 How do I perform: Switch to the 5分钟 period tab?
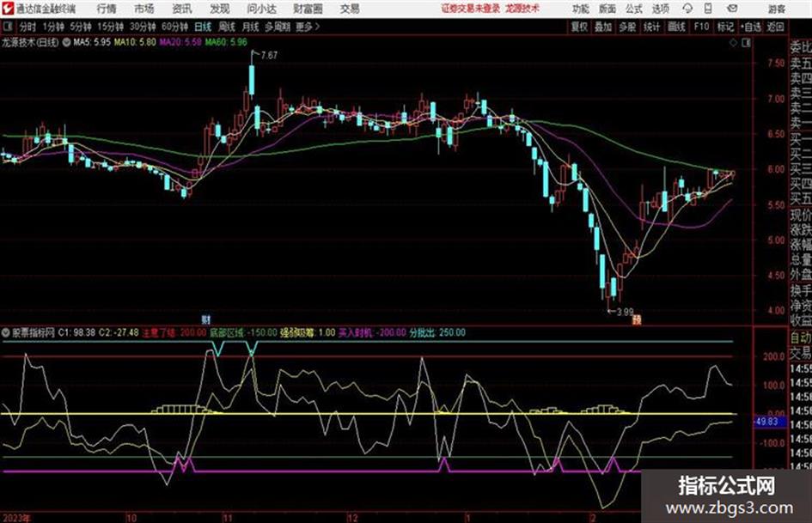click(x=81, y=27)
